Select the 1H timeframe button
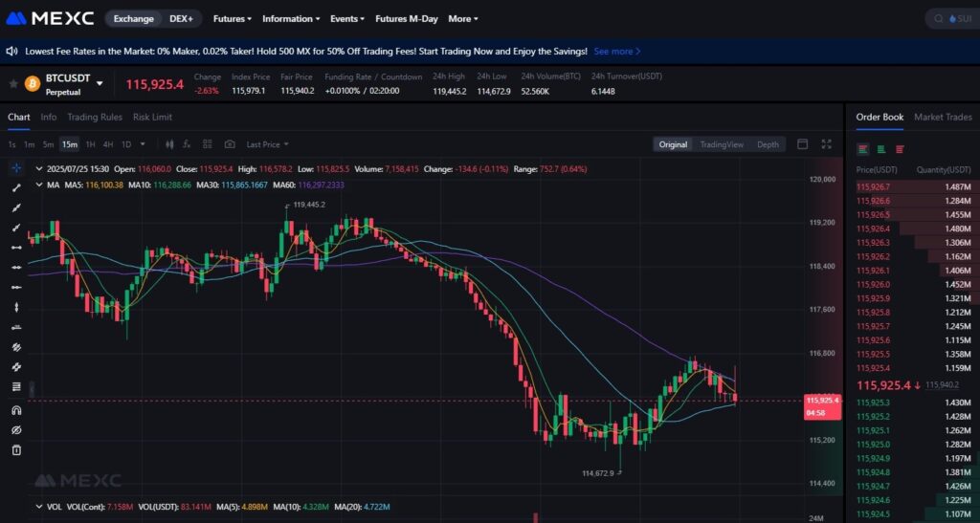 click(x=90, y=144)
